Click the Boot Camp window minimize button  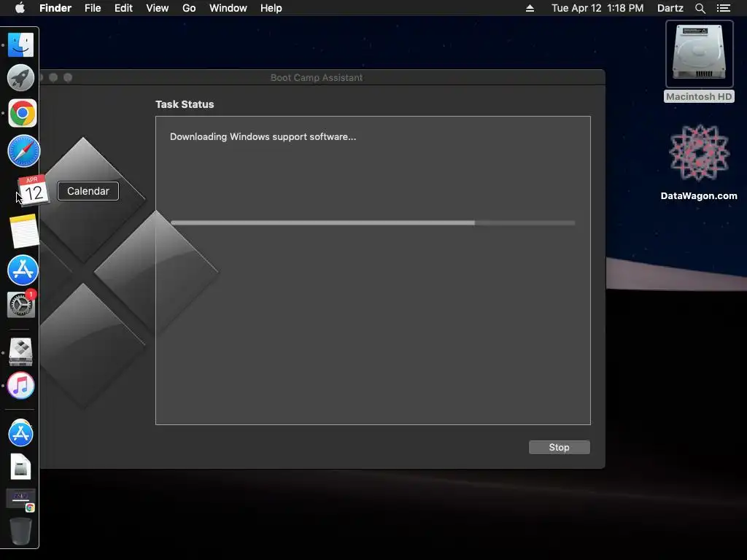pos(53,77)
